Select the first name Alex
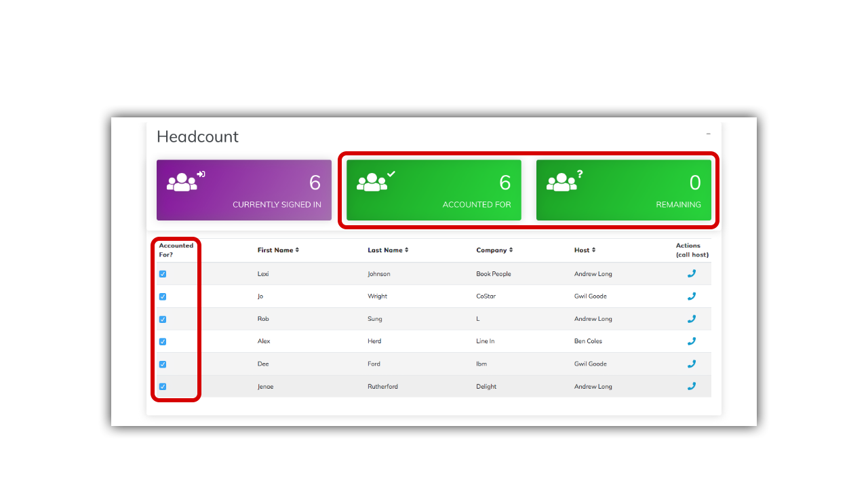Viewport: 868px width, 502px height. tap(264, 341)
